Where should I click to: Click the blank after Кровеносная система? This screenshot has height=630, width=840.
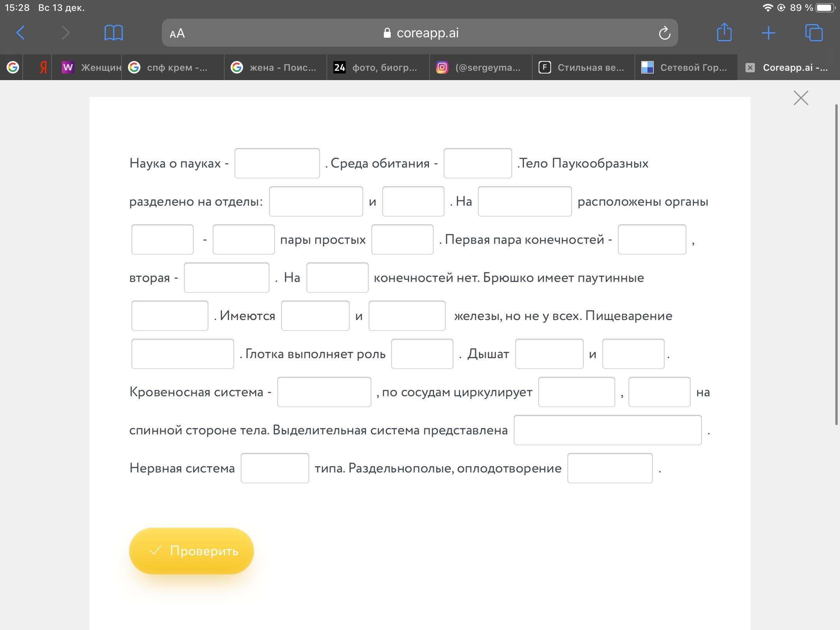[x=324, y=392]
